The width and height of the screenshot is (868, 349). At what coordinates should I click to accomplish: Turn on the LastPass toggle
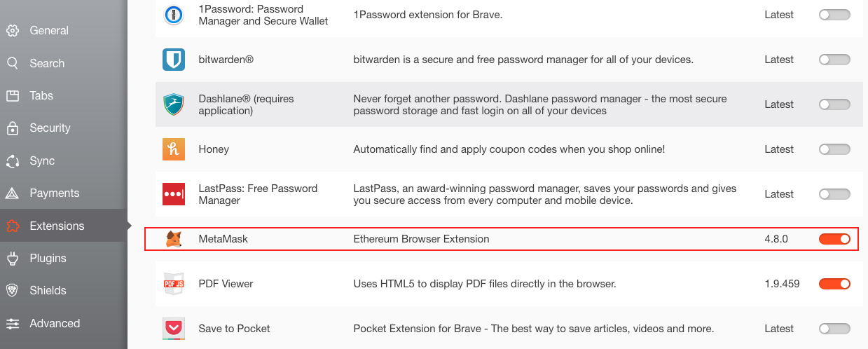(834, 194)
